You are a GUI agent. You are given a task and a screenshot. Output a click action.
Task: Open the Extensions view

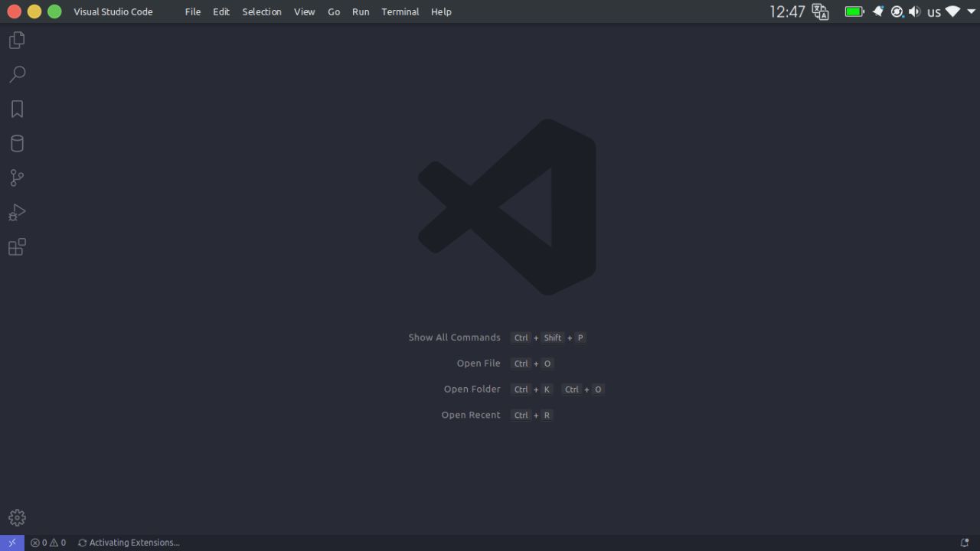[x=17, y=246]
